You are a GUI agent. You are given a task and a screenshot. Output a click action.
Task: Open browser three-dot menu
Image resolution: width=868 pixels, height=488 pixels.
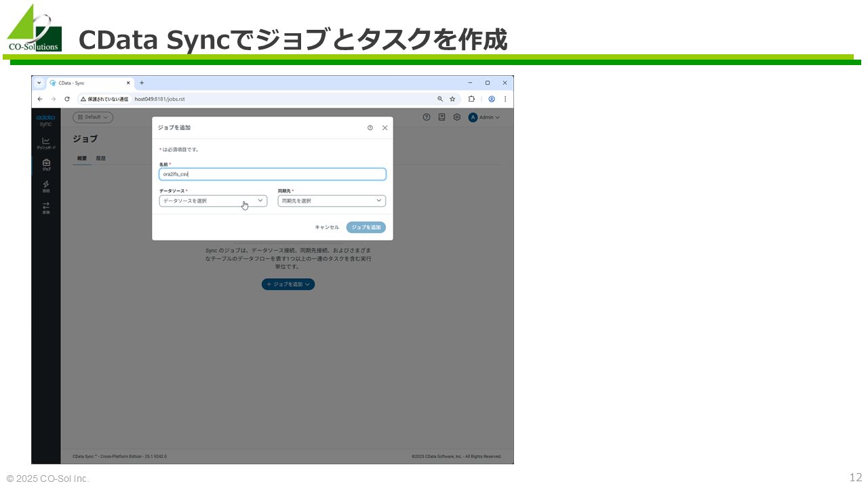[505, 99]
